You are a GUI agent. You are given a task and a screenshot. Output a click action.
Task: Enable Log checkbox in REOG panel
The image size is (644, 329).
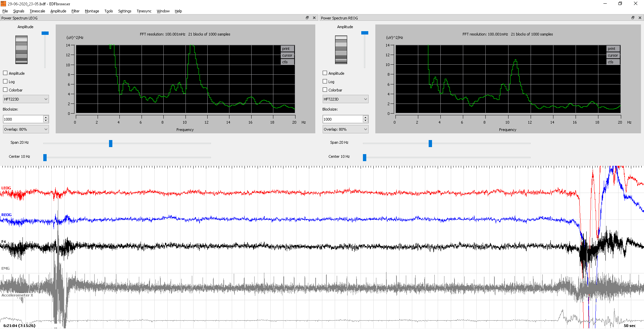tap(325, 81)
